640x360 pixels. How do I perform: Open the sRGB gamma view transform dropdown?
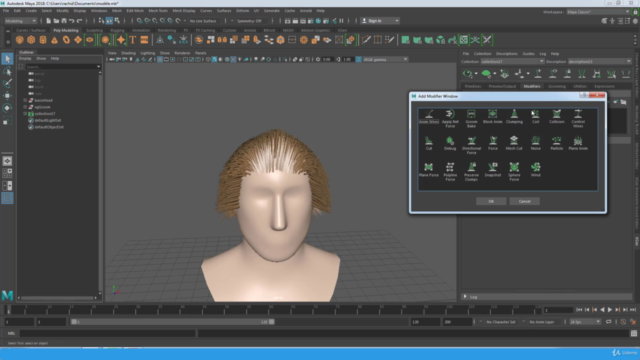[385, 60]
